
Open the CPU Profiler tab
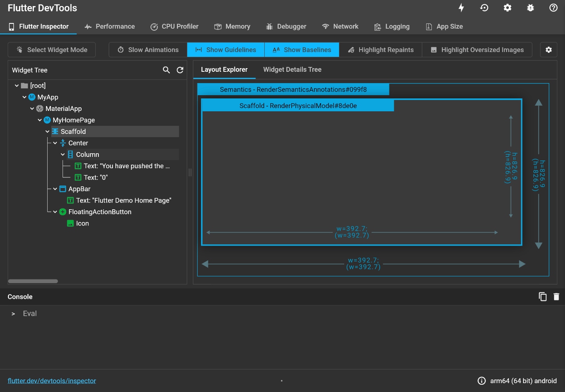coord(174,26)
